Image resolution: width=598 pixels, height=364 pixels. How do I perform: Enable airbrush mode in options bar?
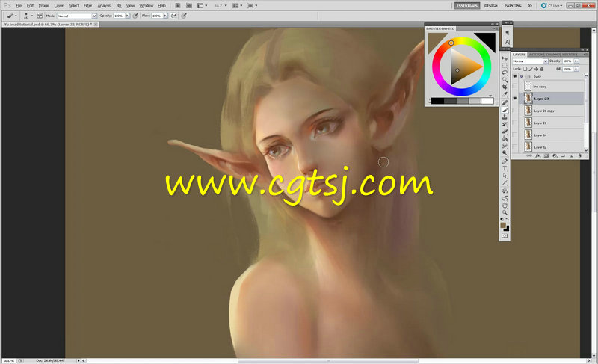click(174, 16)
